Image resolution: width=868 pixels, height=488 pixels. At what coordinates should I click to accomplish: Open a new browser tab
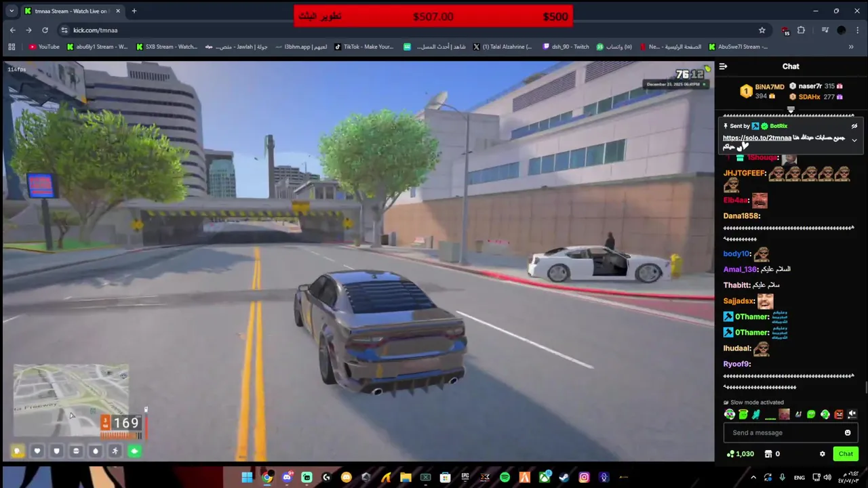coord(134,11)
